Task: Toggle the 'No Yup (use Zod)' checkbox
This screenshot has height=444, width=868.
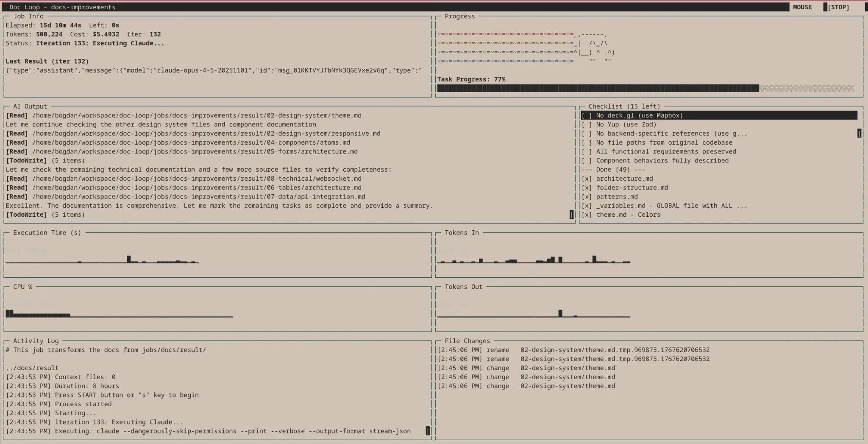Action: (x=587, y=125)
